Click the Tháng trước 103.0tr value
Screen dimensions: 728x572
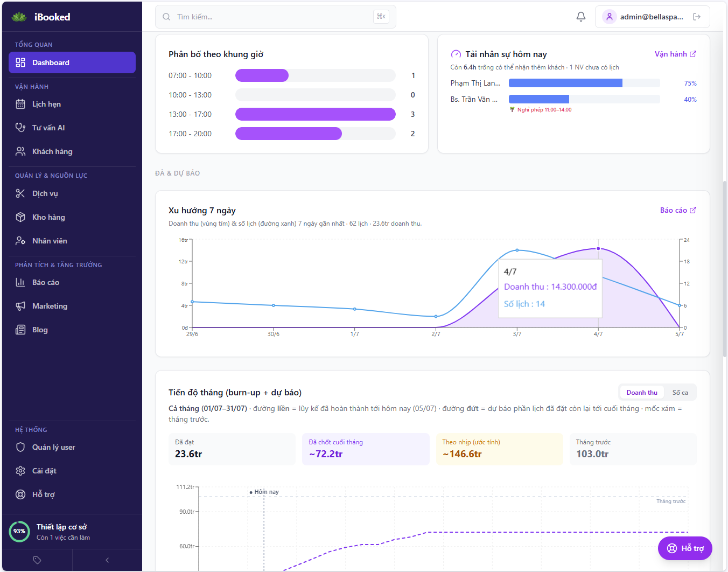click(x=592, y=454)
